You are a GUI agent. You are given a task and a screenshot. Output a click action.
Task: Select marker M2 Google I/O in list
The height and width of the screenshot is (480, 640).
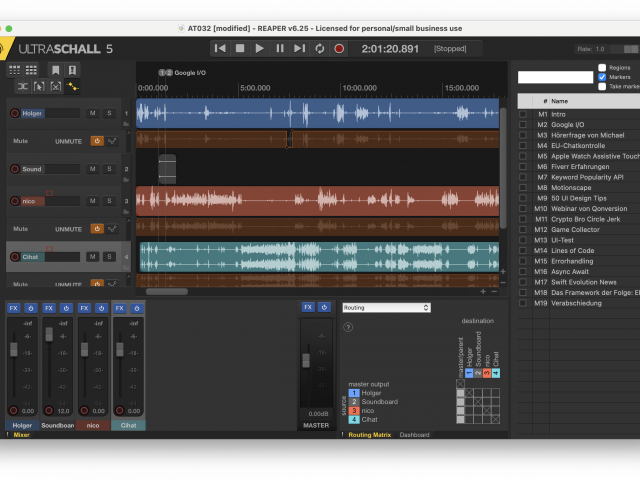coord(579,125)
